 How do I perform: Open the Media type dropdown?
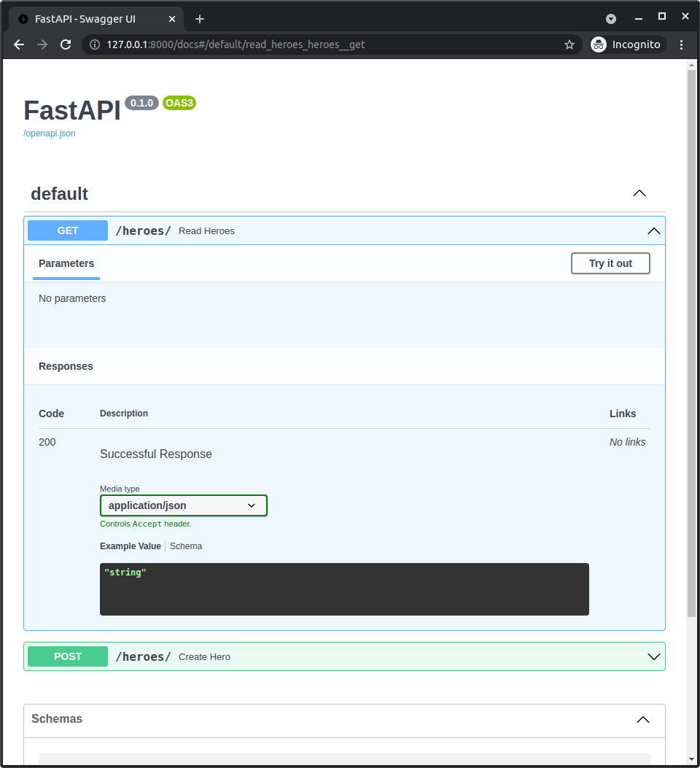[x=183, y=505]
